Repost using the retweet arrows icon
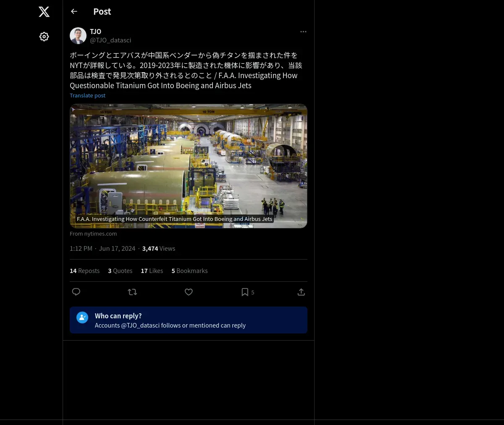Screen dimensions: 504x425 (132, 292)
